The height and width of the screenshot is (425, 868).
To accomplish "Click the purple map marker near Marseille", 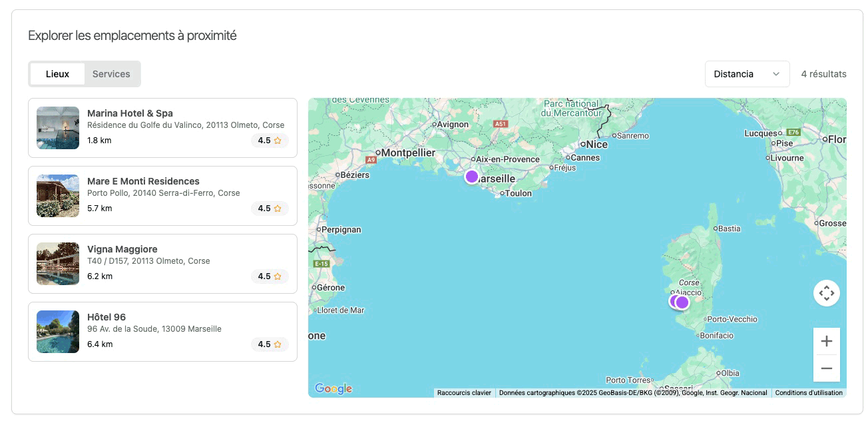I will (x=472, y=177).
